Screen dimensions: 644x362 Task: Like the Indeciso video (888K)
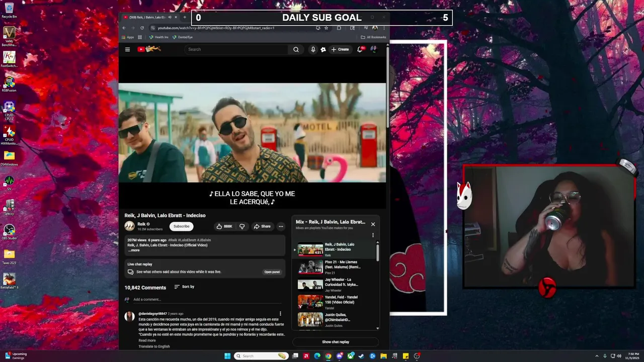point(224,226)
